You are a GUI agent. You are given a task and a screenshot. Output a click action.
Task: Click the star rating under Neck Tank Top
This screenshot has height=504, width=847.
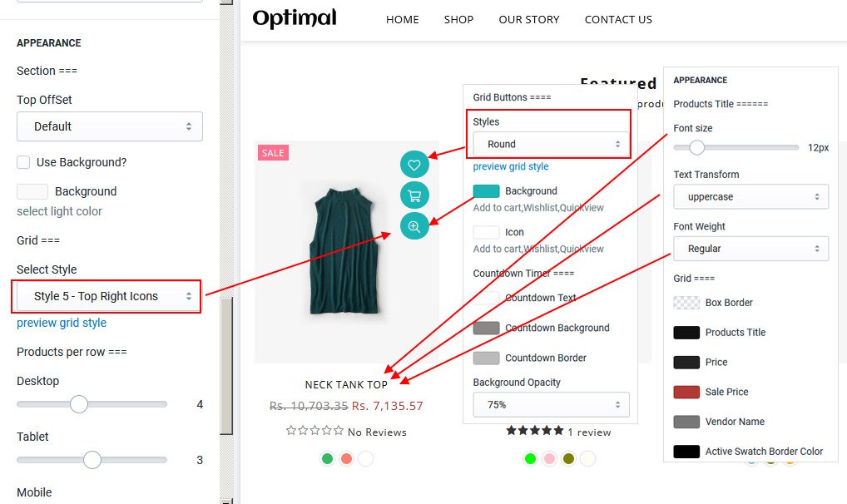(315, 431)
